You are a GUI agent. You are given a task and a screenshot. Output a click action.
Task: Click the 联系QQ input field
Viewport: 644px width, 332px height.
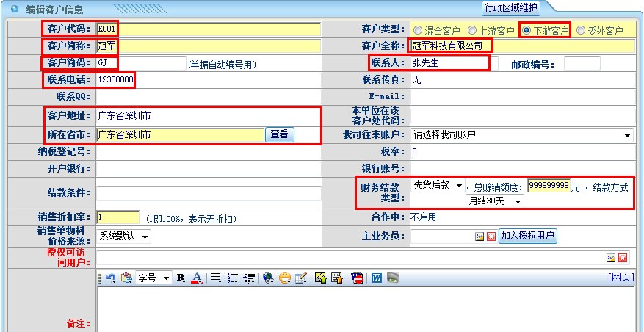pyautogui.click(x=209, y=97)
